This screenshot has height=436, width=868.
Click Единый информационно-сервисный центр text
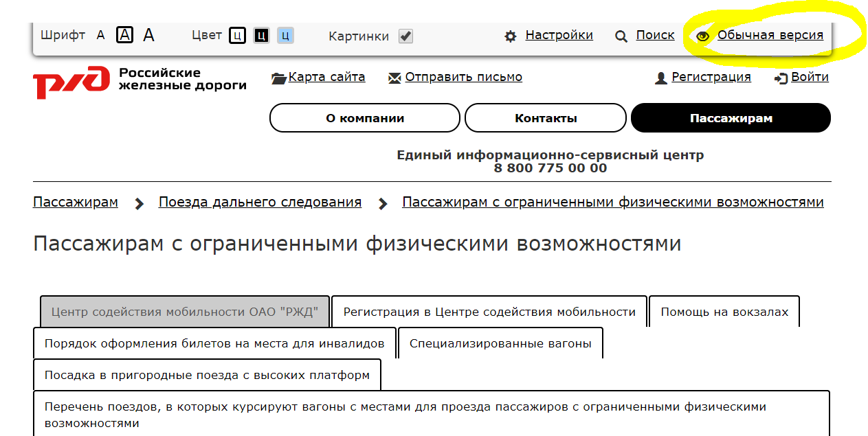pos(550,155)
